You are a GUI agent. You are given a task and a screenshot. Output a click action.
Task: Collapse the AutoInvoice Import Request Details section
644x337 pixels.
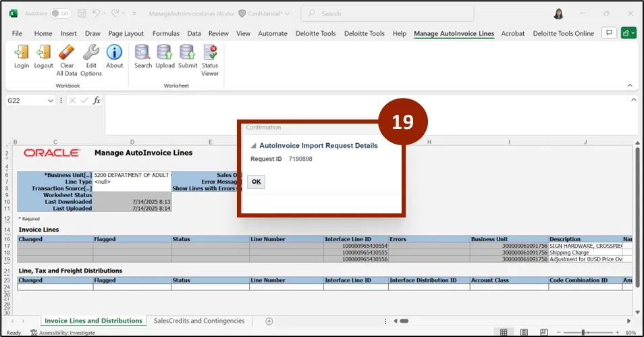(x=253, y=146)
